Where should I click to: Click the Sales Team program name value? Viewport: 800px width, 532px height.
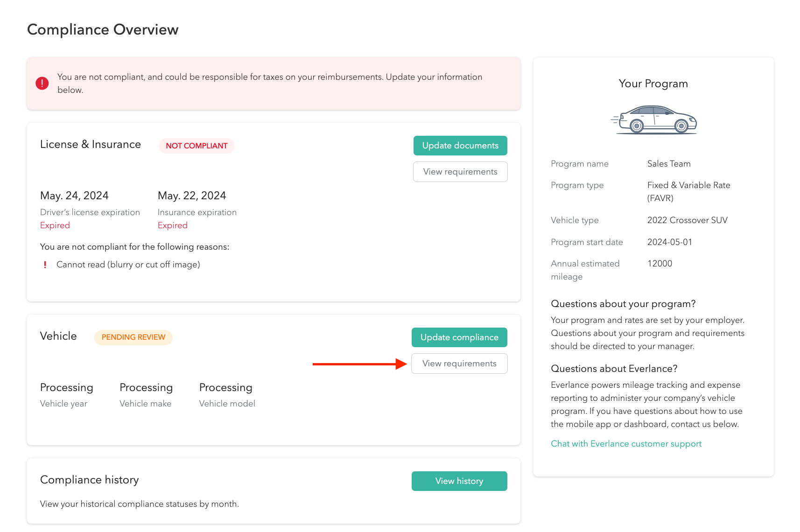tap(669, 164)
